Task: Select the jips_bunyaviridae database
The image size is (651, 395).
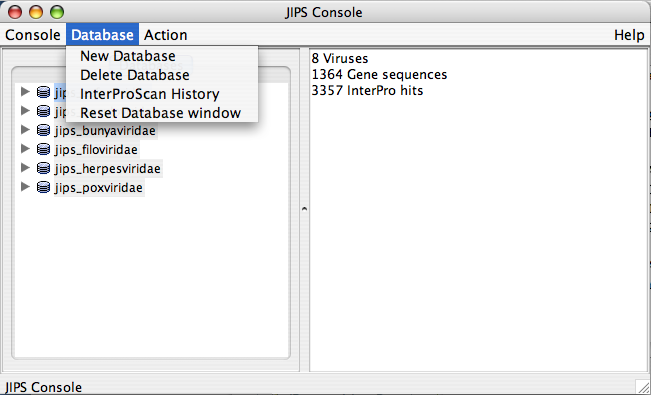Action: (105, 130)
